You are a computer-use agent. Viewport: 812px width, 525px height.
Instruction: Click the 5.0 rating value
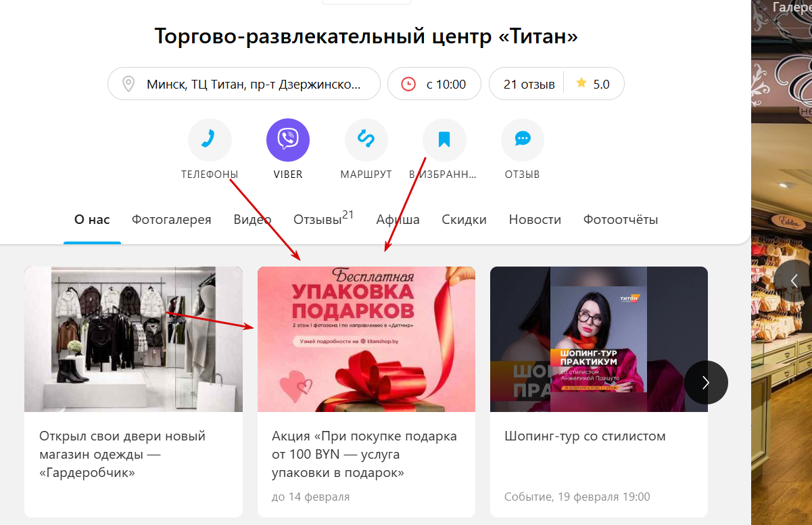601,84
